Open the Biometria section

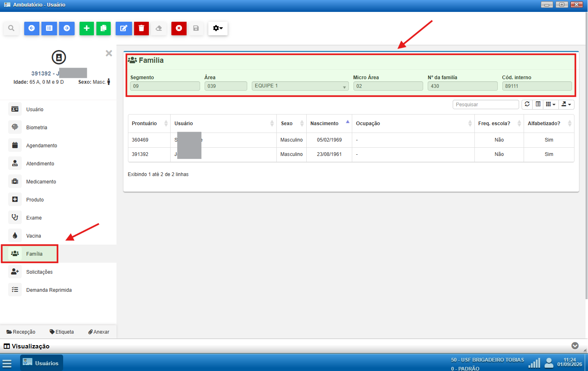pos(58,128)
